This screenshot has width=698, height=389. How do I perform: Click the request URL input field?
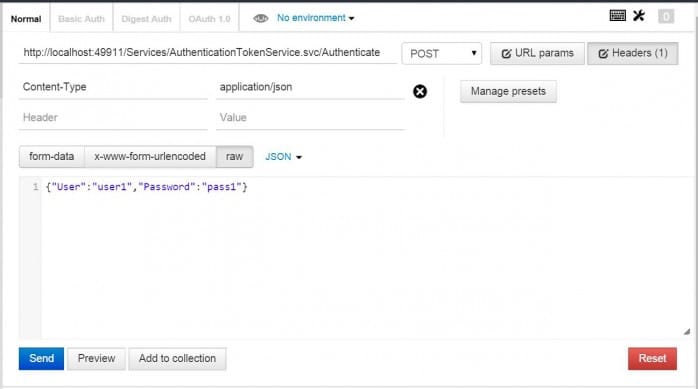coord(207,53)
